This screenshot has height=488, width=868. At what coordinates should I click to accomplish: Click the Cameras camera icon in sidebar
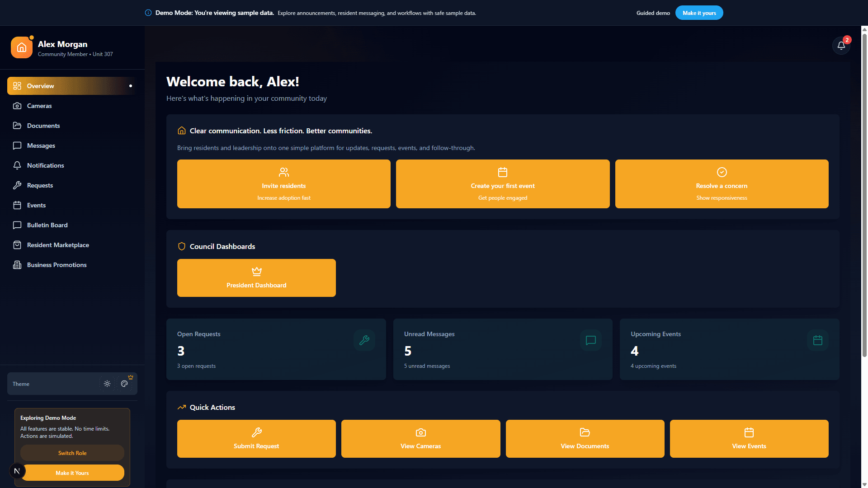point(17,106)
